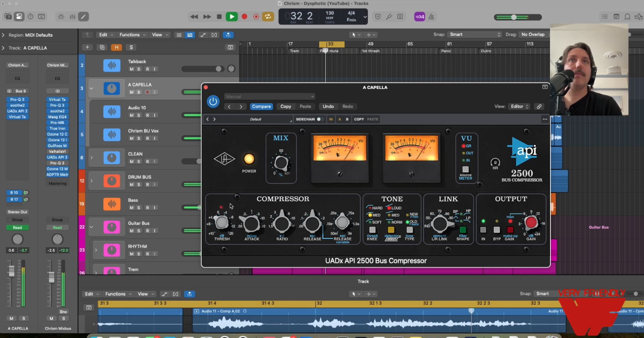Screen dimensions: 644x338
Task: Toggle the Flex show/hide icon
Action: click(214, 35)
